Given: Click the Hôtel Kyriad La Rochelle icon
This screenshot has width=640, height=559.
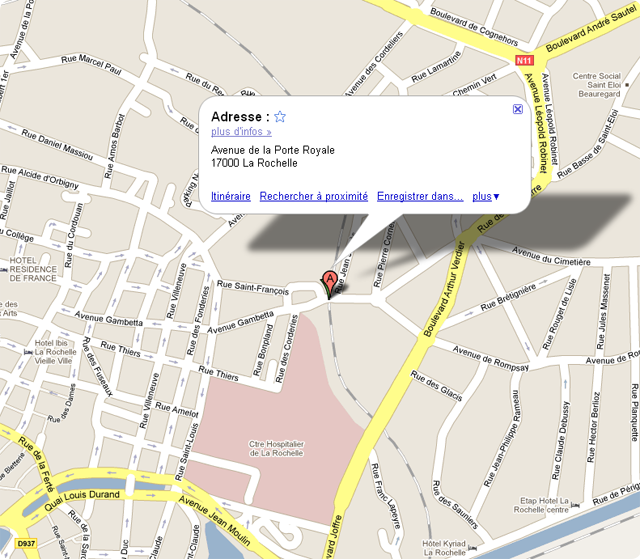Looking at the screenshot, I should pyautogui.click(x=472, y=548).
